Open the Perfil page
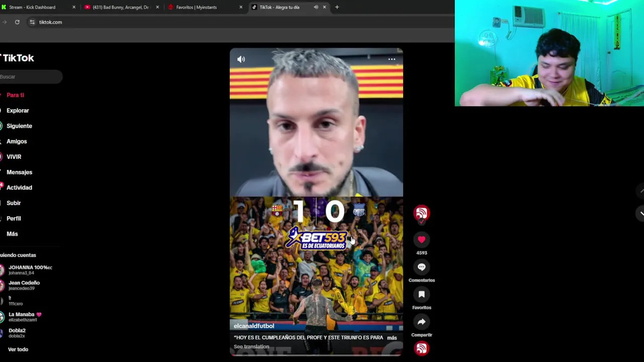This screenshot has height=362, width=644. (14, 219)
